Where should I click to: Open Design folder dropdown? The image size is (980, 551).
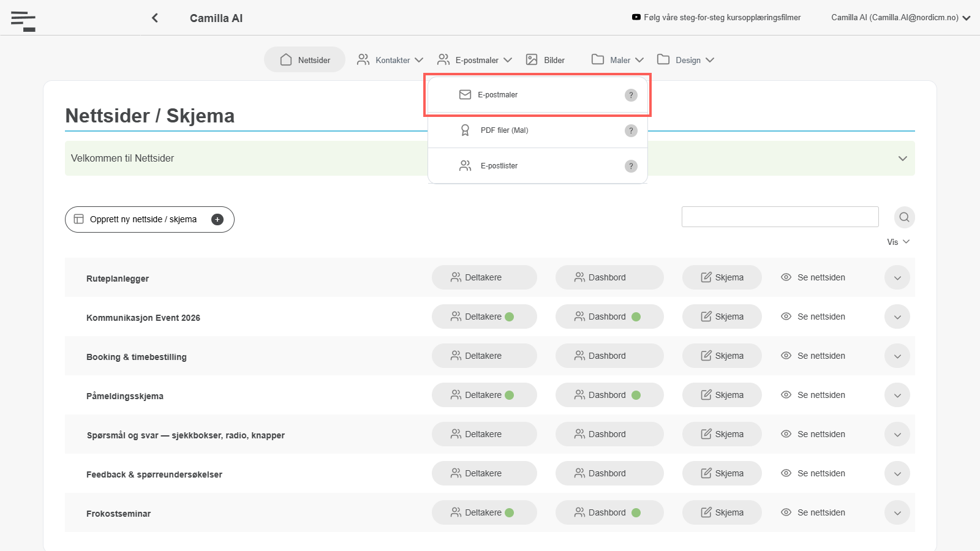(685, 60)
